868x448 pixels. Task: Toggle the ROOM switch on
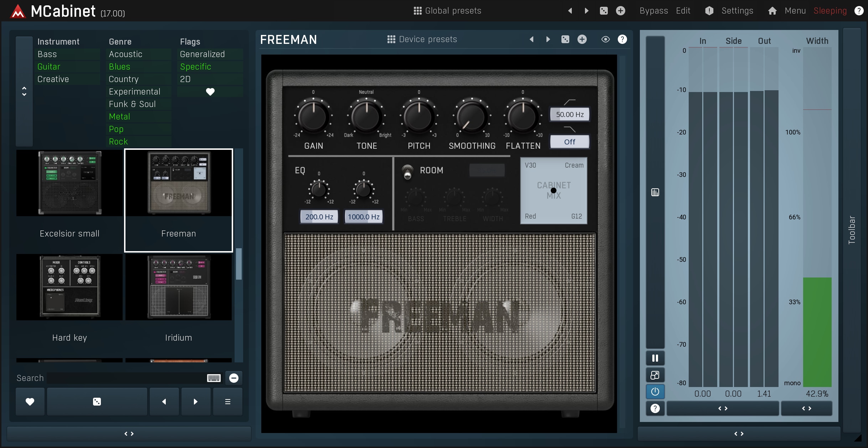(407, 172)
